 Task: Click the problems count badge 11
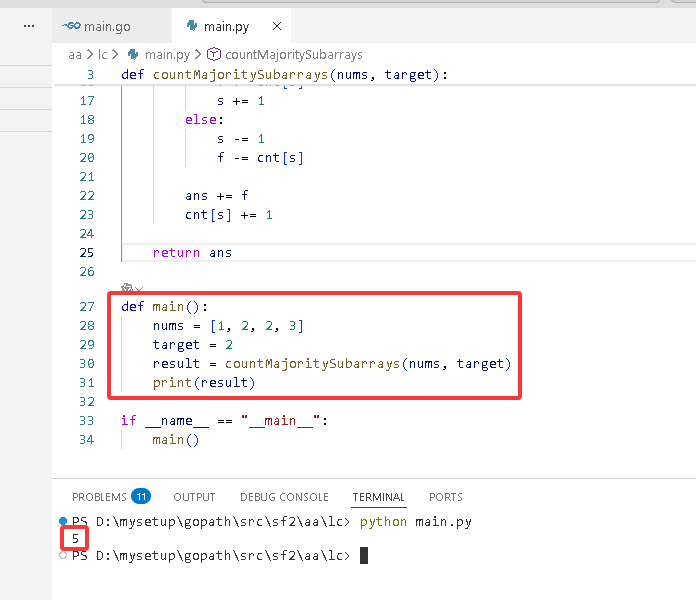click(141, 496)
